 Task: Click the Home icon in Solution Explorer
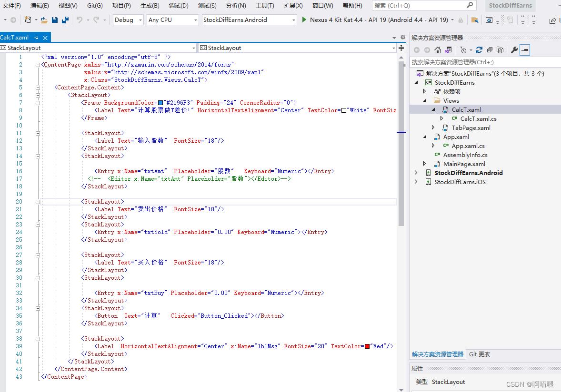438,50
